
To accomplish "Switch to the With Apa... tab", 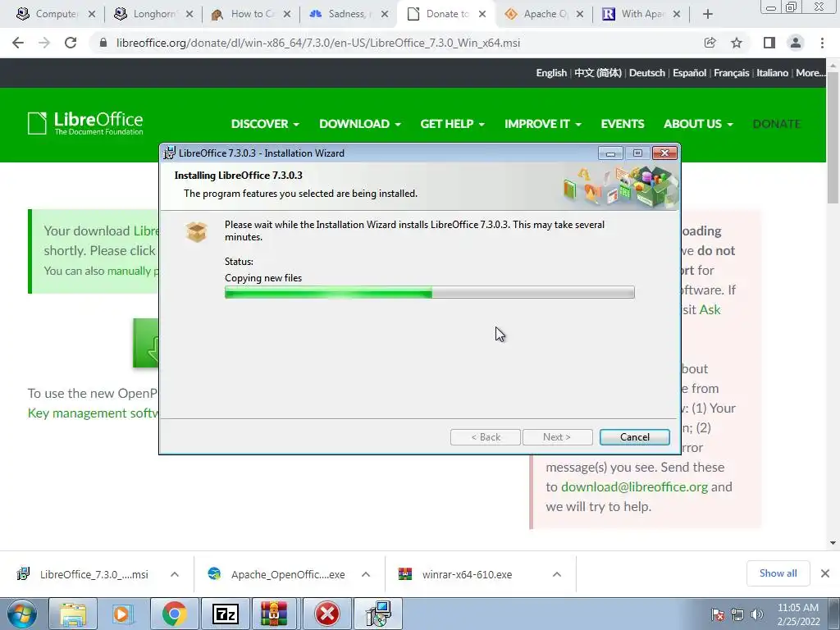I will click(641, 15).
